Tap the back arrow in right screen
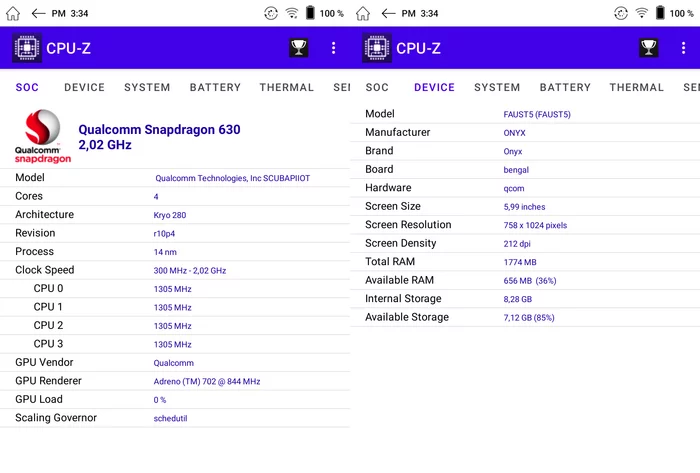This screenshot has height=473, width=700. pyautogui.click(x=388, y=13)
